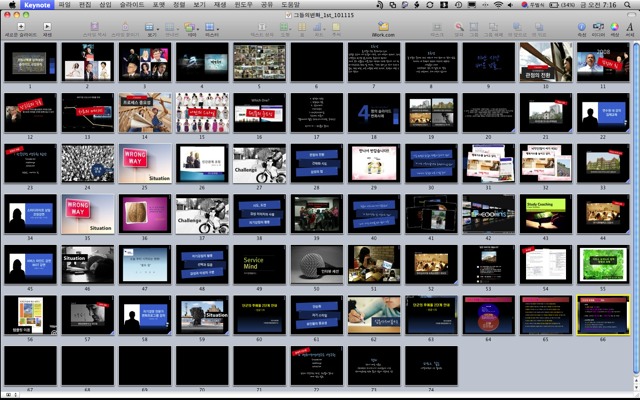
Task: Select slide 27 Challenge bicycle thumbnail
Action: [260, 163]
